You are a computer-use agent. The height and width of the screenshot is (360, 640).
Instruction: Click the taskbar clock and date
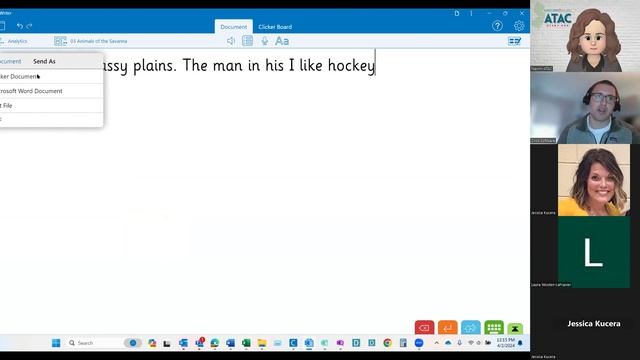pyautogui.click(x=505, y=343)
